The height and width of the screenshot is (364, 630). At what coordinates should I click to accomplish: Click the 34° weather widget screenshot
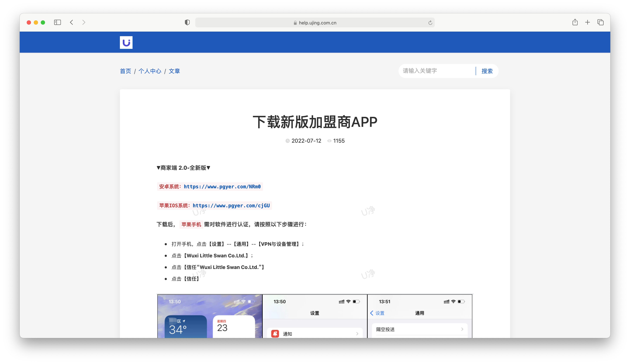185,327
